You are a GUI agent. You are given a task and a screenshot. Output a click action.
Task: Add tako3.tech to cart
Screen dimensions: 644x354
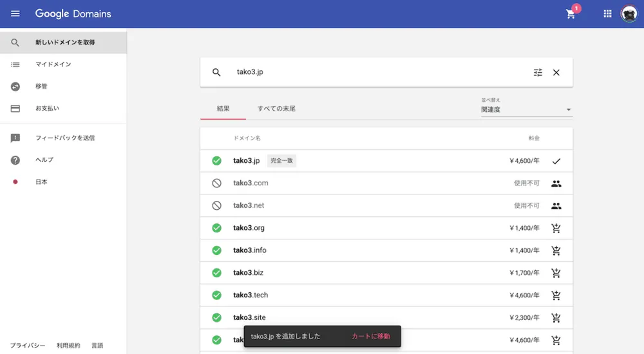[x=556, y=295]
